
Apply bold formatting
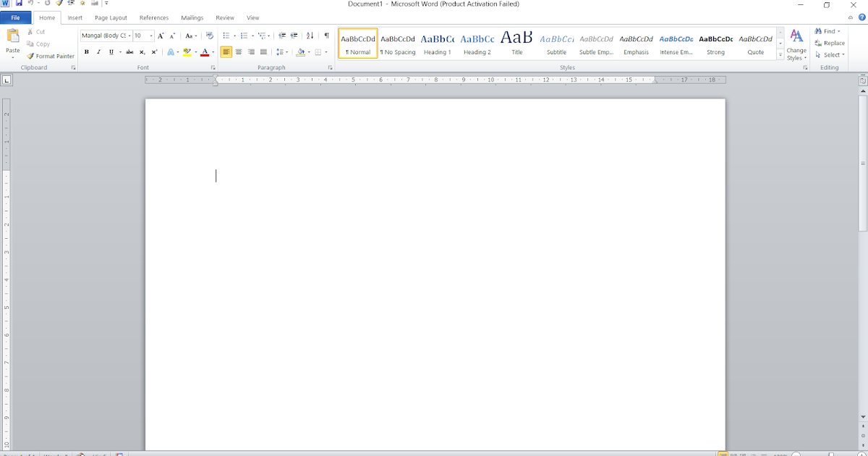[86, 51]
